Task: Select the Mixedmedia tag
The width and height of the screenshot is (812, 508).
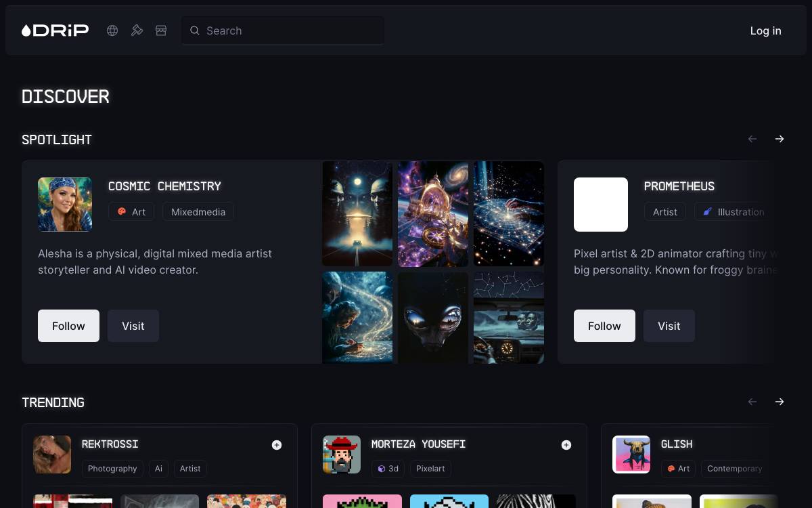Action: click(x=198, y=212)
